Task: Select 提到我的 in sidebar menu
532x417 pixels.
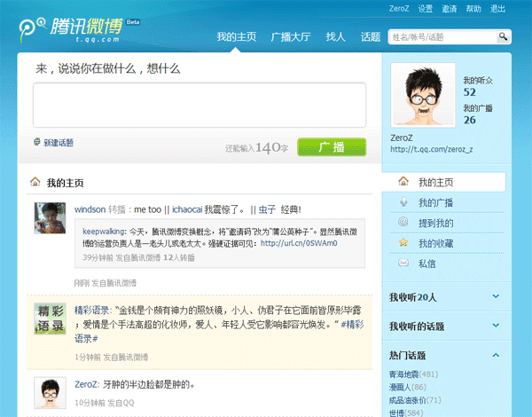Action: [x=435, y=223]
